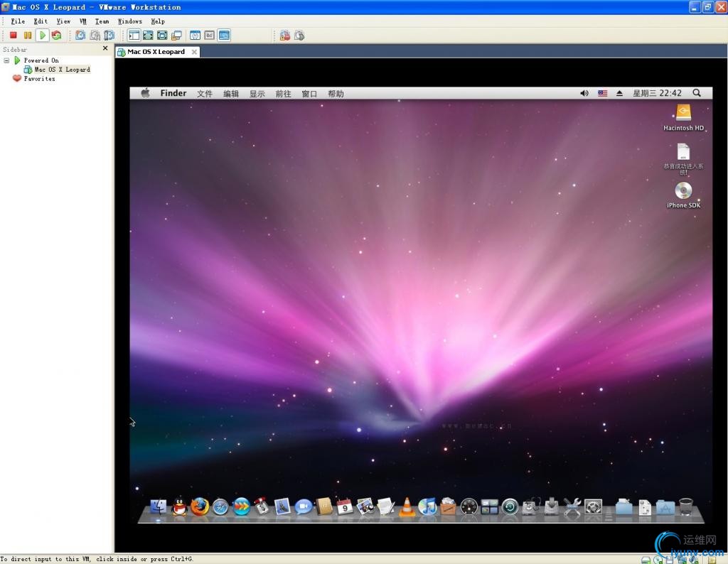Open the 显示 menu in Finder
This screenshot has width=728, height=564.
[x=257, y=94]
